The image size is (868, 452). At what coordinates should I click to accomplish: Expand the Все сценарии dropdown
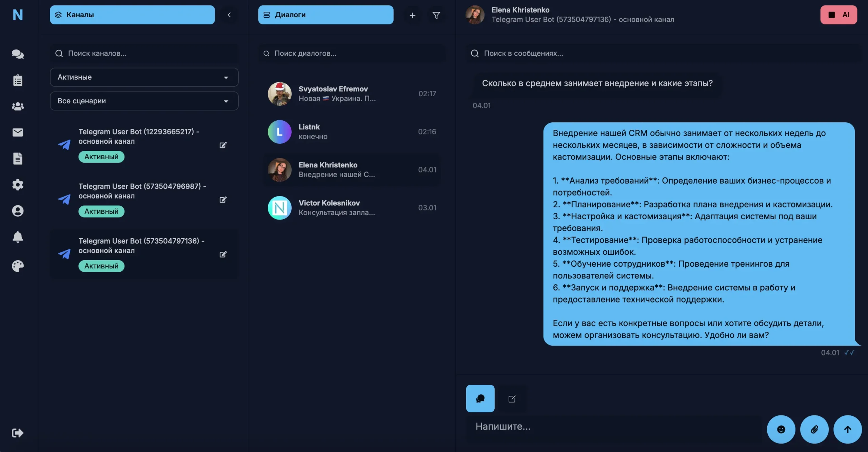(x=144, y=101)
